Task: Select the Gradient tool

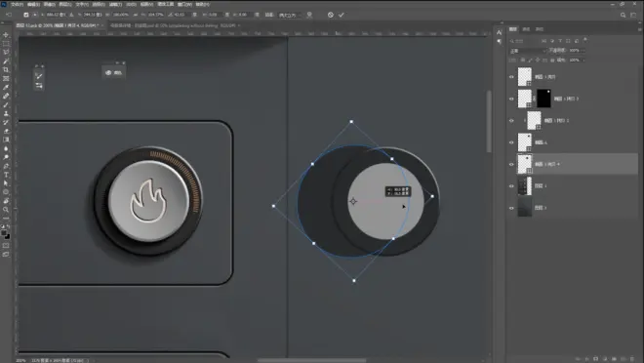Action: coord(6,140)
